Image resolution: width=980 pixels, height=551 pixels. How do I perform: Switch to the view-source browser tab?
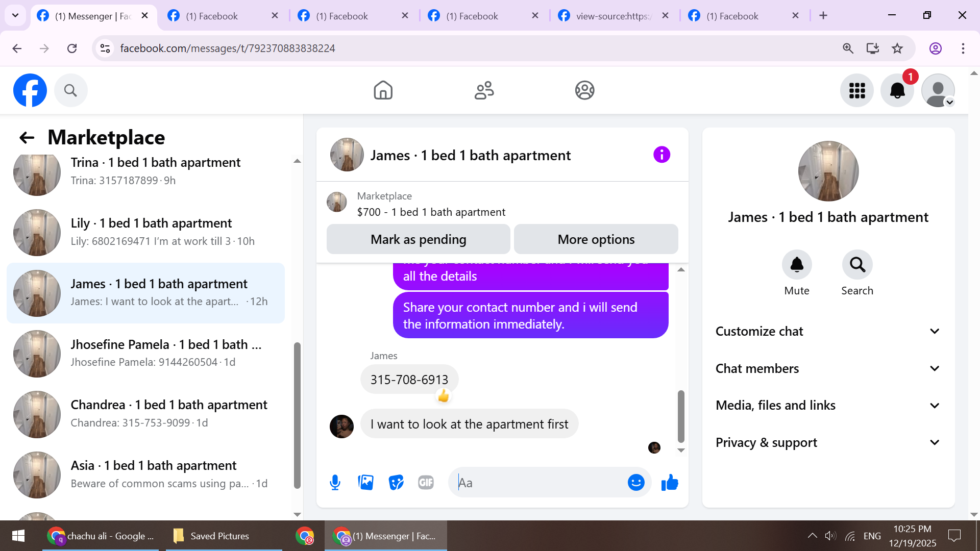(x=612, y=16)
